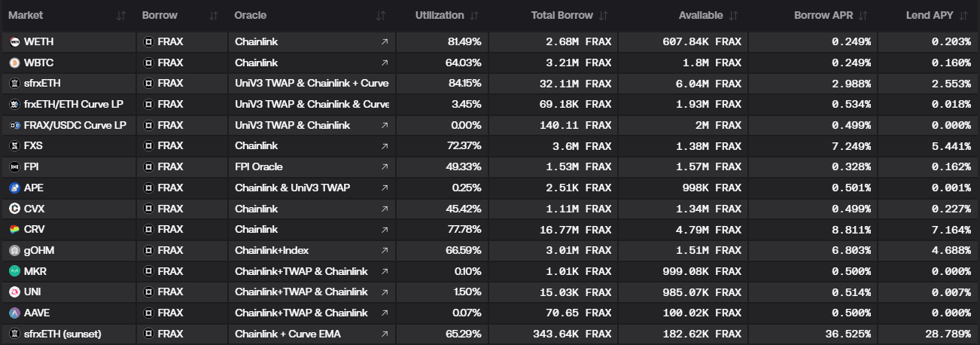Image resolution: width=980 pixels, height=345 pixels.
Task: Click the APE token icon
Action: [14, 188]
